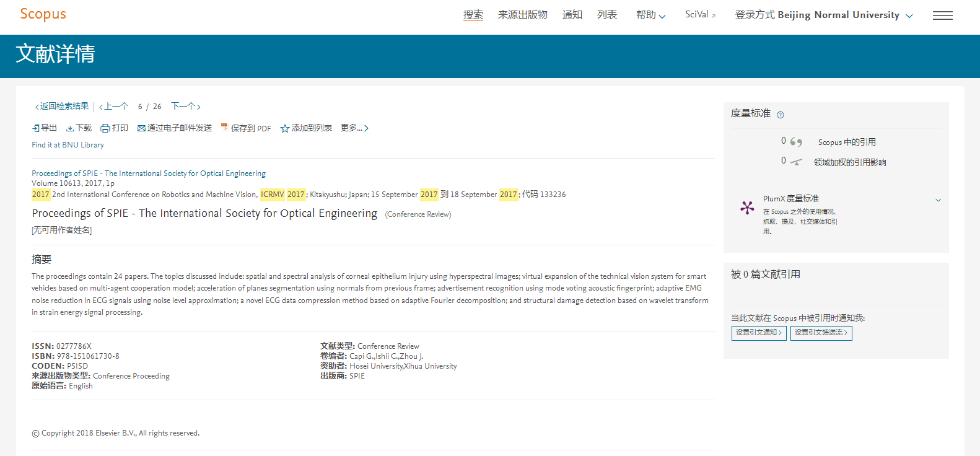
Task: Click the CODEN value PSISD
Action: [x=77, y=366]
